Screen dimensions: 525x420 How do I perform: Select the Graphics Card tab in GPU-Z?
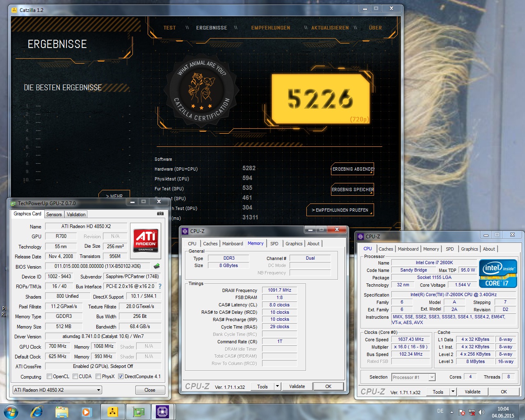27,214
